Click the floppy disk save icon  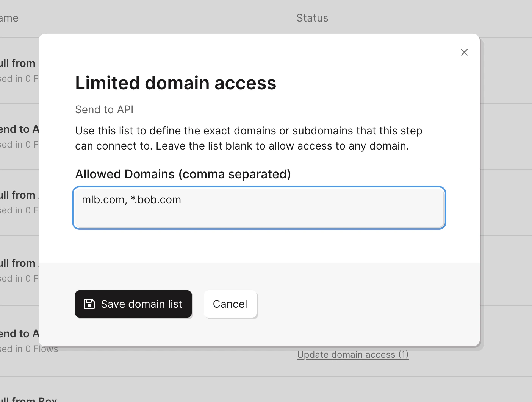[89, 304]
